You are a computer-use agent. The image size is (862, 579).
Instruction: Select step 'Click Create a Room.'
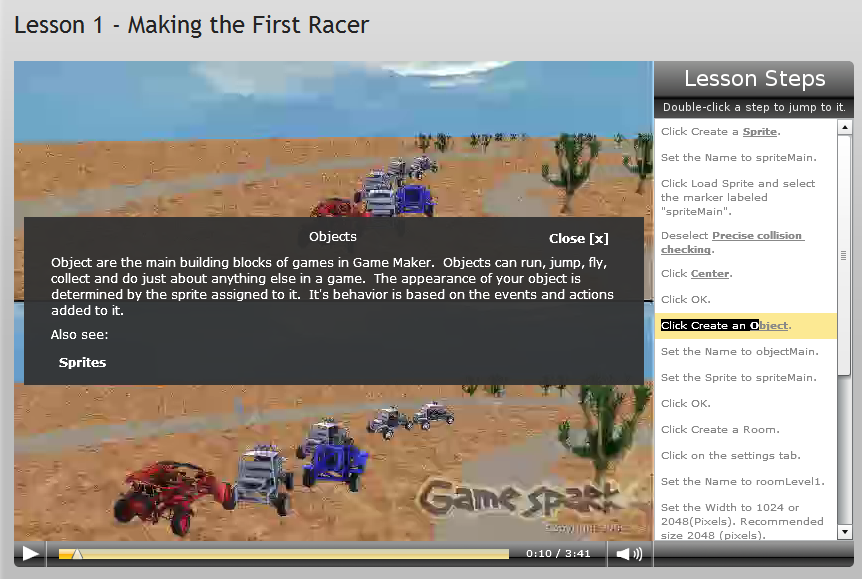pyautogui.click(x=720, y=429)
